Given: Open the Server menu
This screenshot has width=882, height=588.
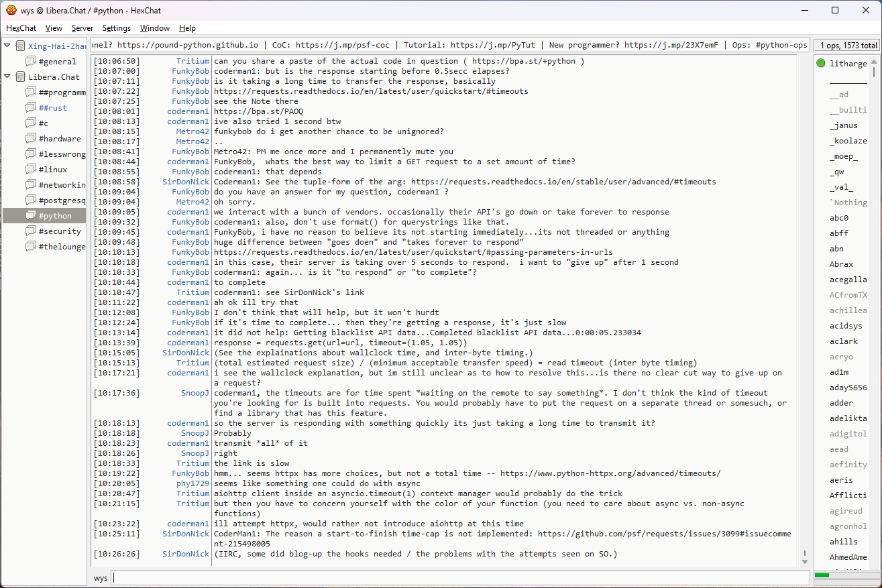Looking at the screenshot, I should point(82,28).
